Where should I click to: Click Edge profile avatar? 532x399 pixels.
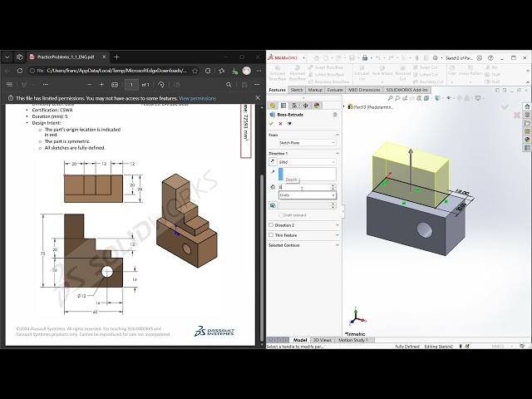point(247,71)
